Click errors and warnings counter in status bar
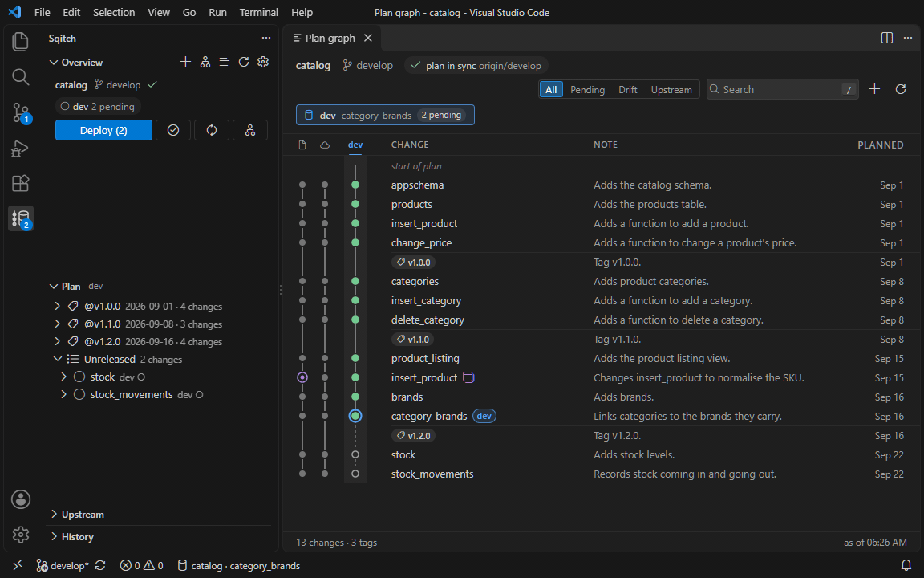 tap(141, 566)
